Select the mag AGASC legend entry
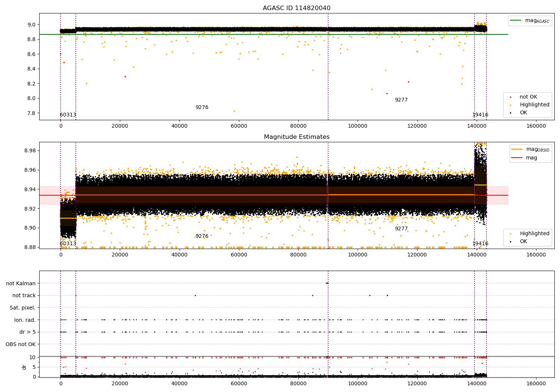This screenshot has width=560, height=392. click(x=530, y=21)
